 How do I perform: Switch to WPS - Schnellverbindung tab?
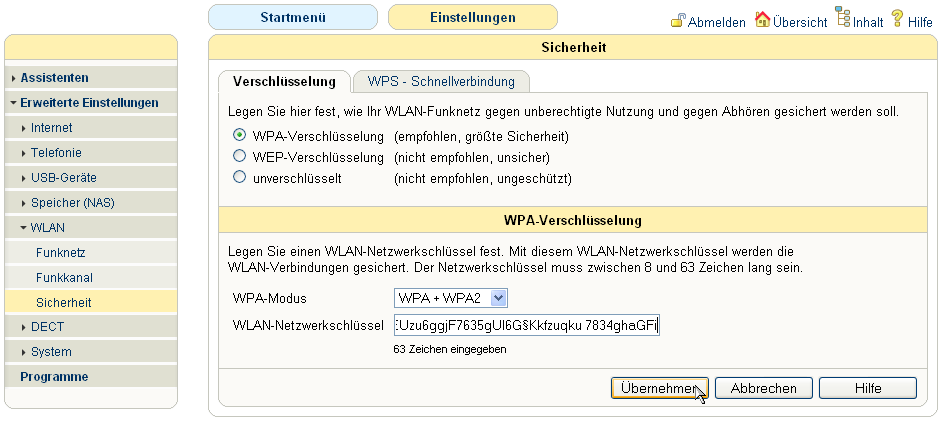click(441, 81)
